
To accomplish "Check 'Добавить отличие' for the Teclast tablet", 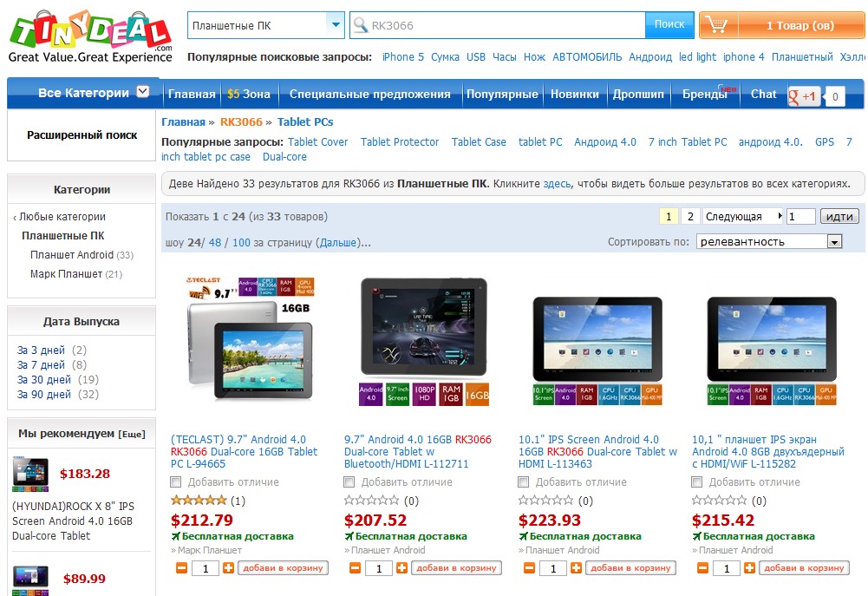I will 176,481.
